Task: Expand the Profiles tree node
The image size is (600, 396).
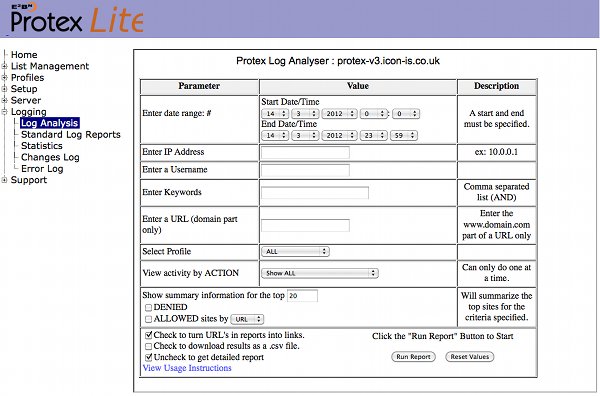Action: (4, 78)
